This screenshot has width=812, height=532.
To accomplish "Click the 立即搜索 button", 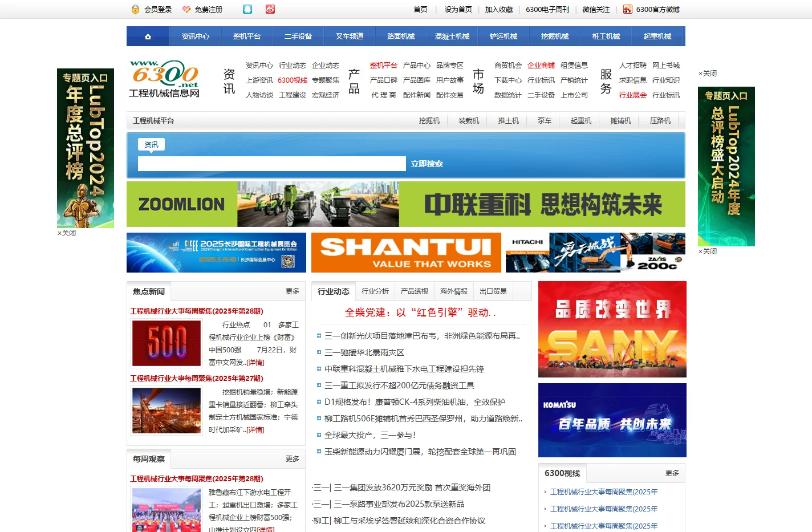I will pos(427,164).
